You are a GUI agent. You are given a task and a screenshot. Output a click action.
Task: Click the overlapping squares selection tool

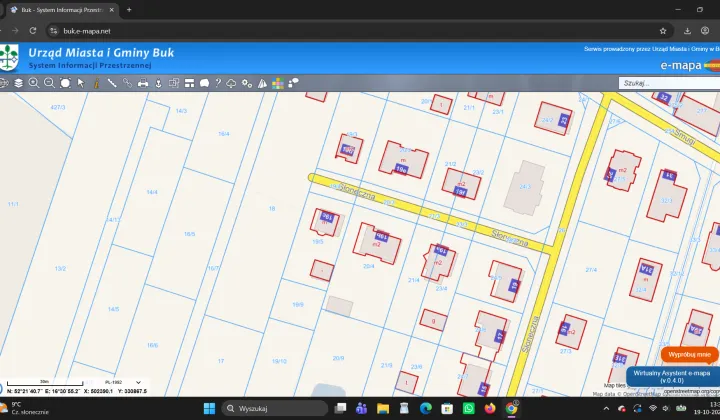[x=174, y=83]
